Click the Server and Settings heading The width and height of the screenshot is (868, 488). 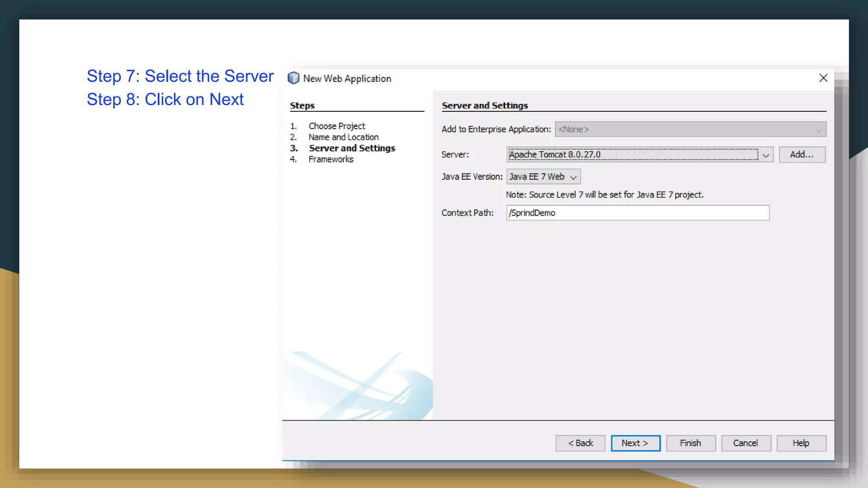484,105
